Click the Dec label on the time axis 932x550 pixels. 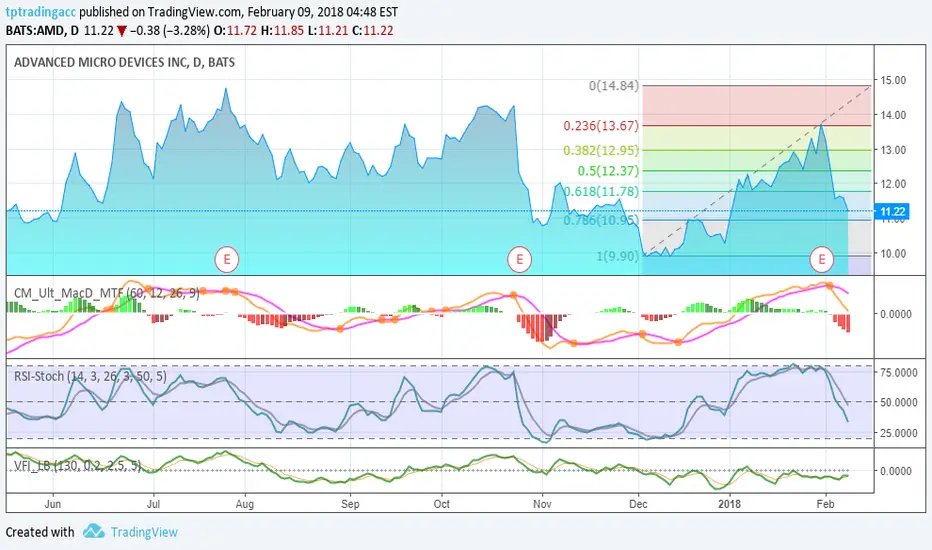click(638, 504)
